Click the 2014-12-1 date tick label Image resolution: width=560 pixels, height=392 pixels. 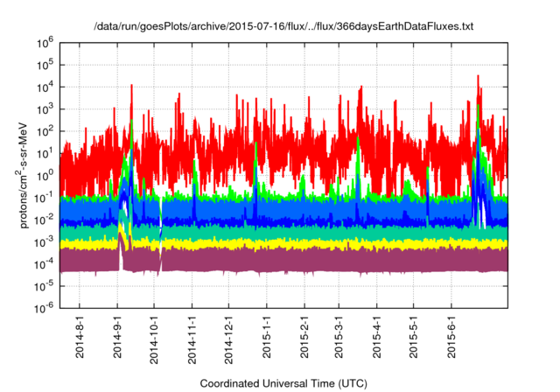(229, 339)
